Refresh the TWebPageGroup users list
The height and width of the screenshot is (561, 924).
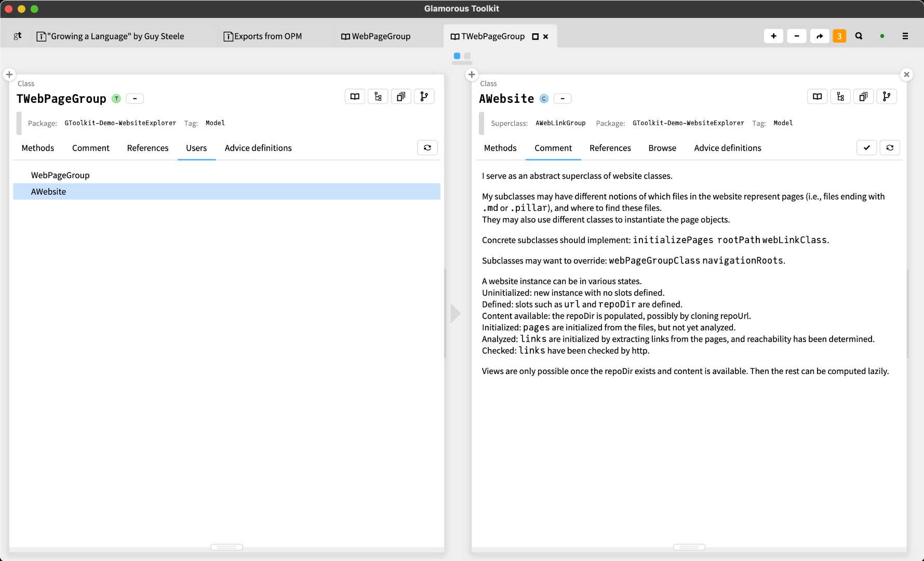coord(427,148)
